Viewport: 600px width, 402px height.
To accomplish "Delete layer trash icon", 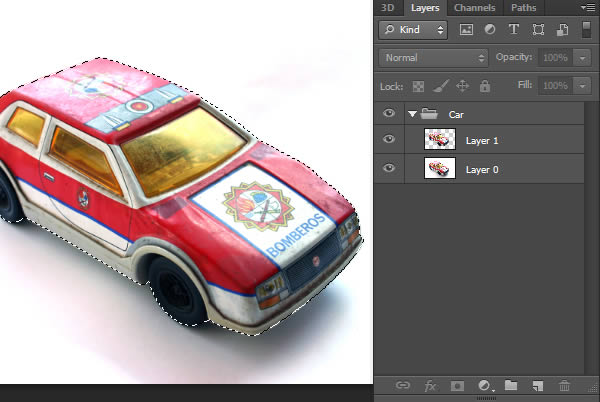I will (564, 386).
